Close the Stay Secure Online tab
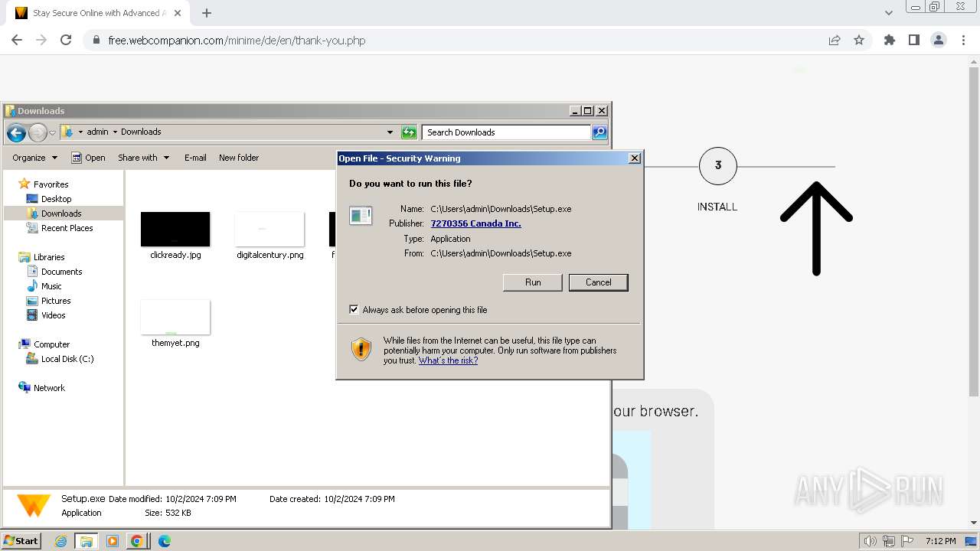The image size is (980, 551). point(178,13)
